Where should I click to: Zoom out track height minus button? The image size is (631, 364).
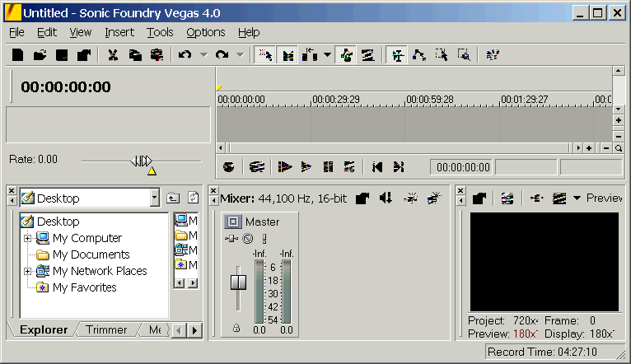[x=619, y=136]
